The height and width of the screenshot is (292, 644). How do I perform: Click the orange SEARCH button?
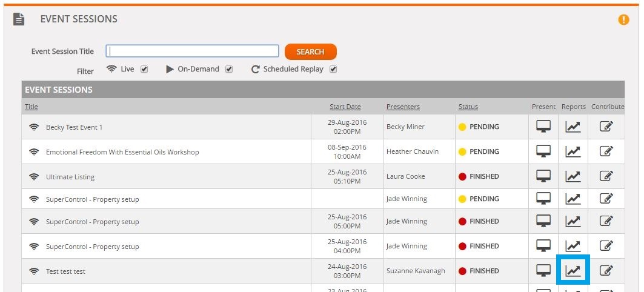point(311,51)
